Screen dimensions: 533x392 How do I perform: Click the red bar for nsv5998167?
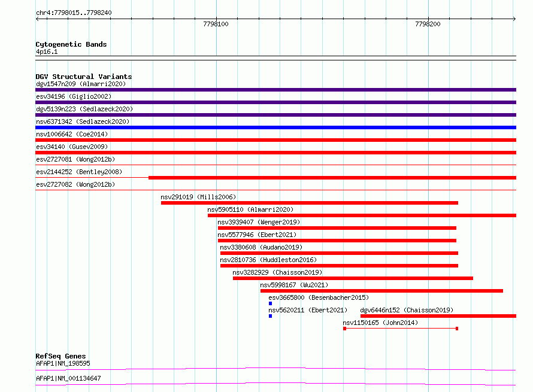(381, 291)
